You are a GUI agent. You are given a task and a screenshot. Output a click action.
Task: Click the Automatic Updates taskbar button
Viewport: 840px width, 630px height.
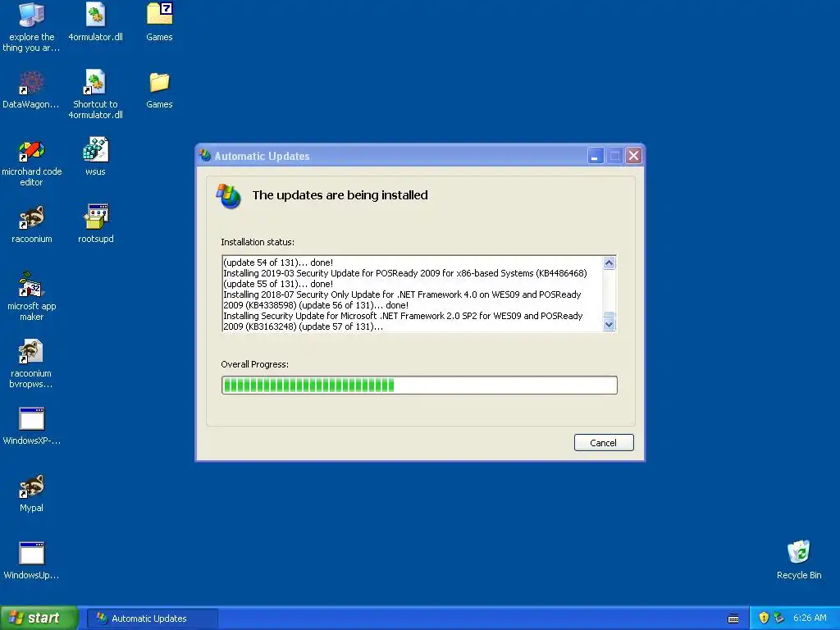(152, 619)
